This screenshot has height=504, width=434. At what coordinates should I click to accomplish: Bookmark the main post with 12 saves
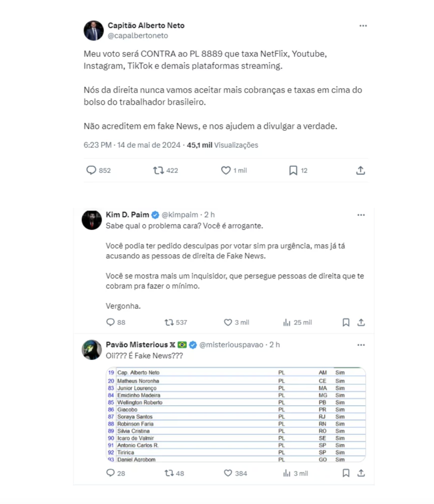point(293,170)
